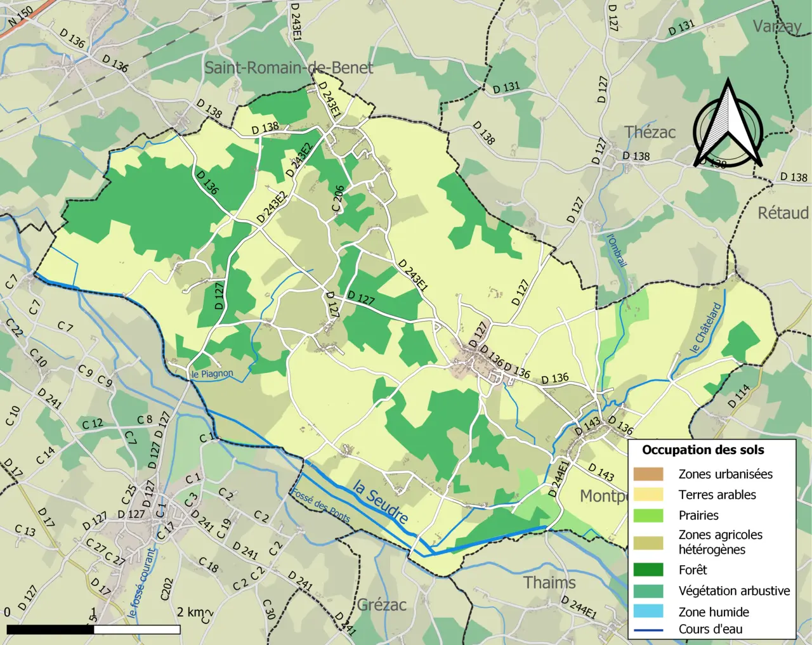Click the Thaims town label
Screen dimensions: 812x645
tap(549, 582)
